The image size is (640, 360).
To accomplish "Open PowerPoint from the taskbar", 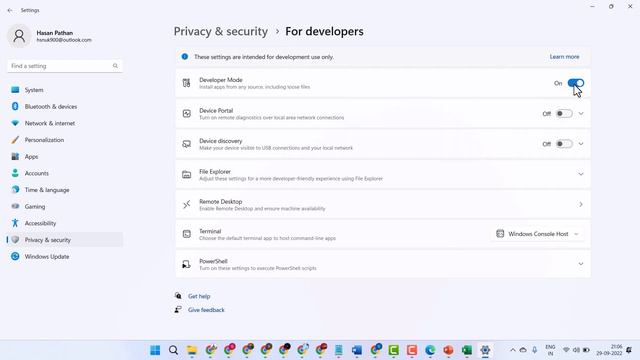I will pos(448,350).
